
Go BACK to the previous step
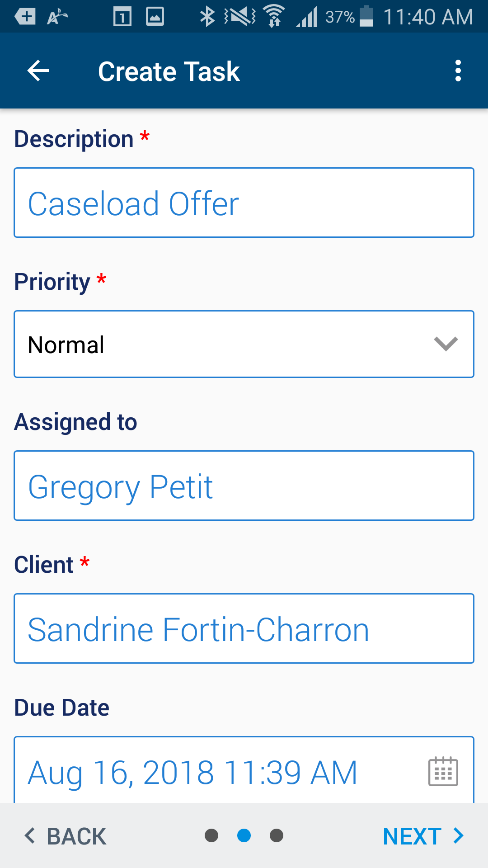tap(66, 836)
